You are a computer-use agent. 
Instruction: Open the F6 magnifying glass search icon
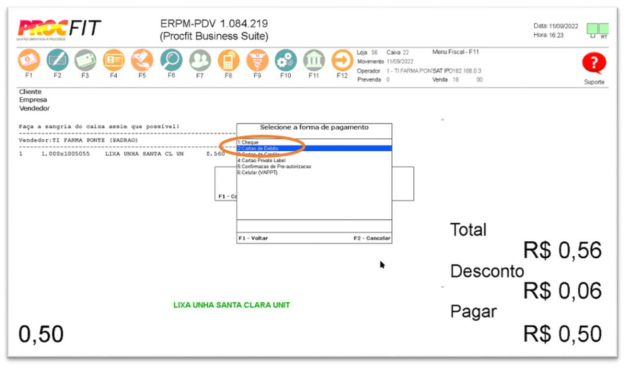(x=171, y=60)
